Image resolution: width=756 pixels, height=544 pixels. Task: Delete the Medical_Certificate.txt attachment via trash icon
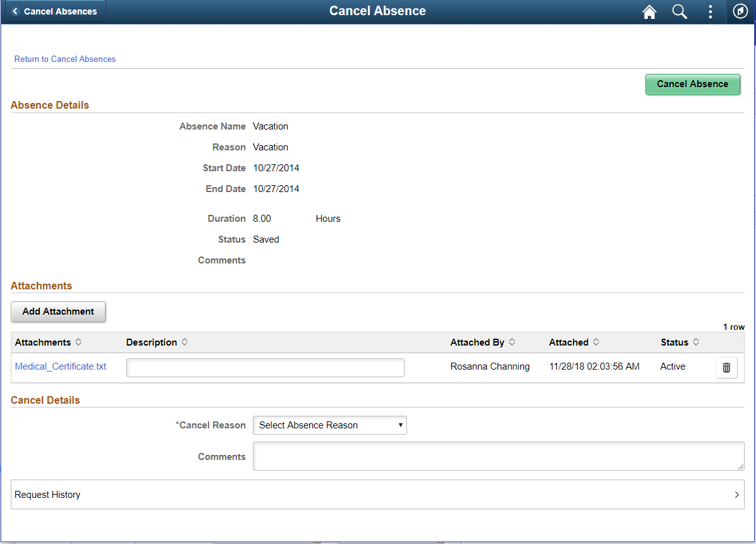(726, 368)
